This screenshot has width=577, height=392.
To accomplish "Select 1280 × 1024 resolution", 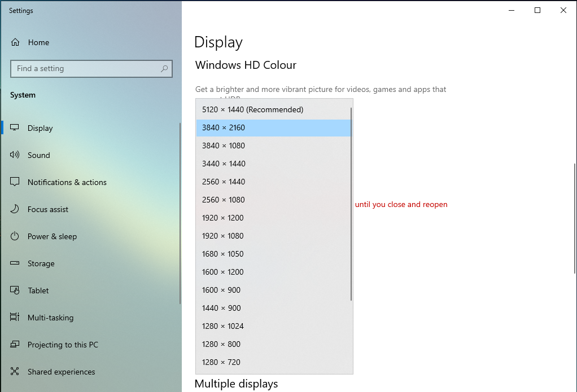I will [x=274, y=326].
